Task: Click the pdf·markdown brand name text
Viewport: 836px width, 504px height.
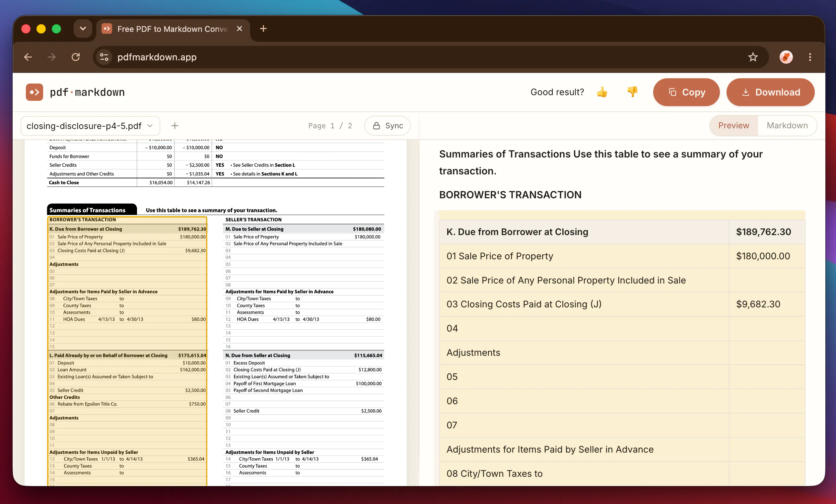Action: pyautogui.click(x=87, y=92)
